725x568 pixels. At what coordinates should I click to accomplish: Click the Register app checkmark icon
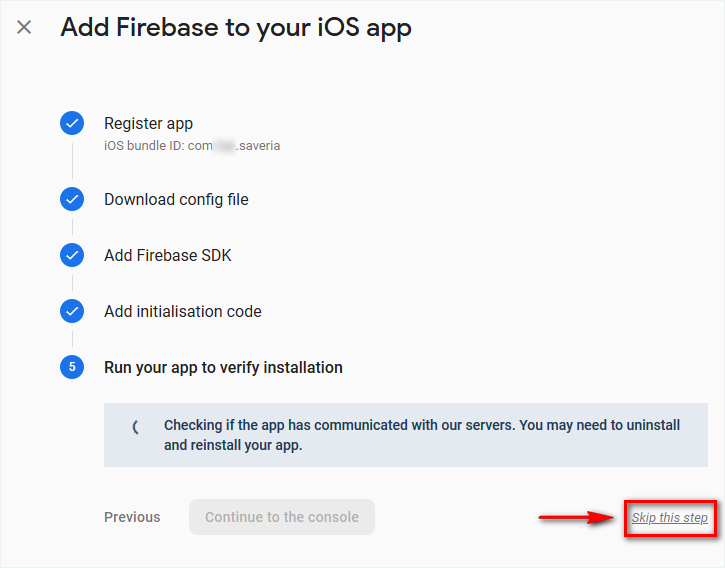pos(72,124)
